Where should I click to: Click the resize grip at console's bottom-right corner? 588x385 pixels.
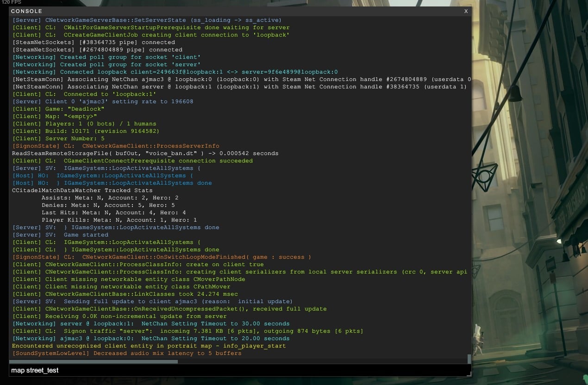(469, 374)
